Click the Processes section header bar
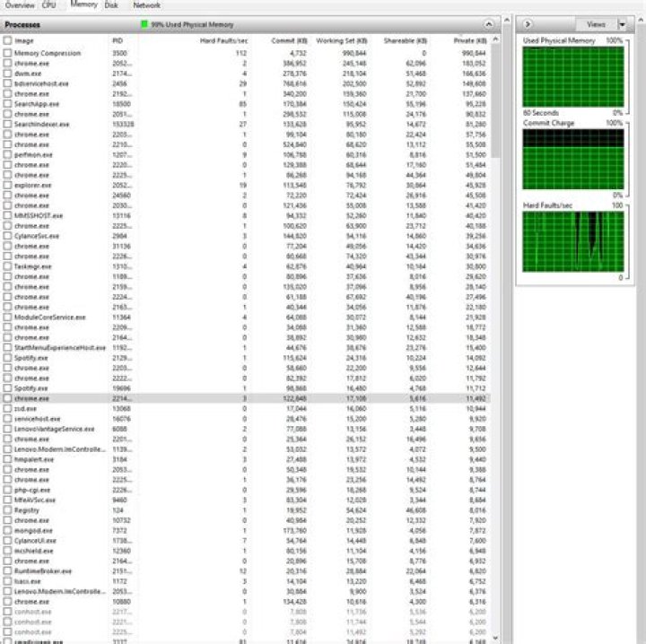Screen dimensions: 646x644 pyautogui.click(x=250, y=24)
